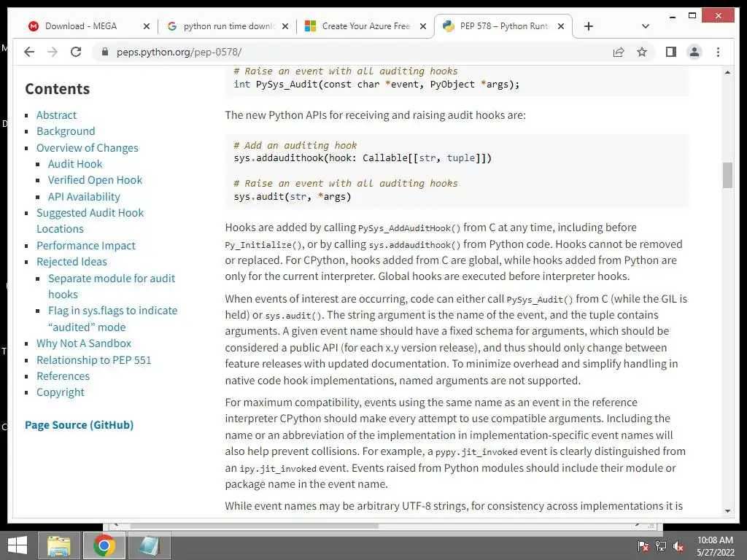Click the PySys_Audit code line
Image resolution: width=747 pixels, height=560 pixels.
pos(376,85)
